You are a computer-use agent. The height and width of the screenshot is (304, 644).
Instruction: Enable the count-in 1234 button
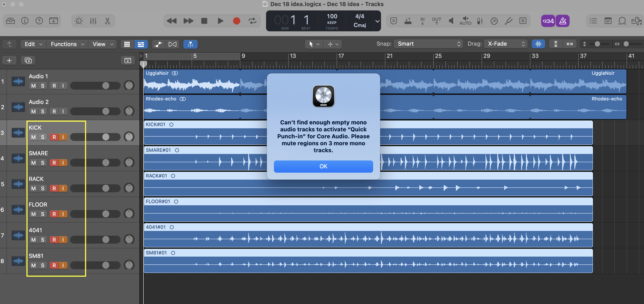point(548,21)
